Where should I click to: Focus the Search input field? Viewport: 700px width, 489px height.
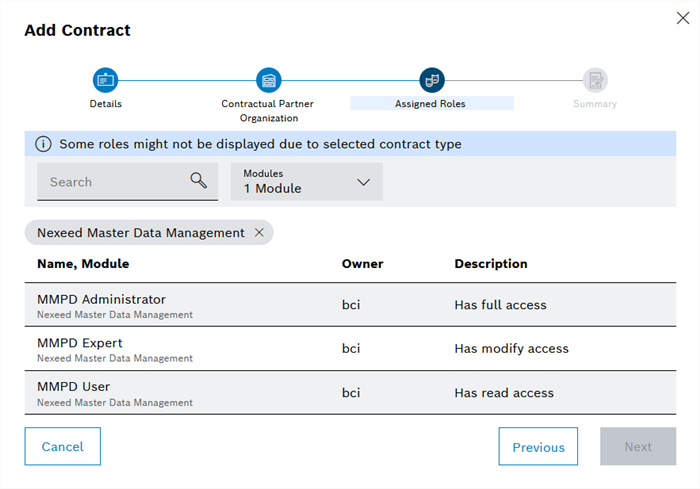tap(110, 182)
